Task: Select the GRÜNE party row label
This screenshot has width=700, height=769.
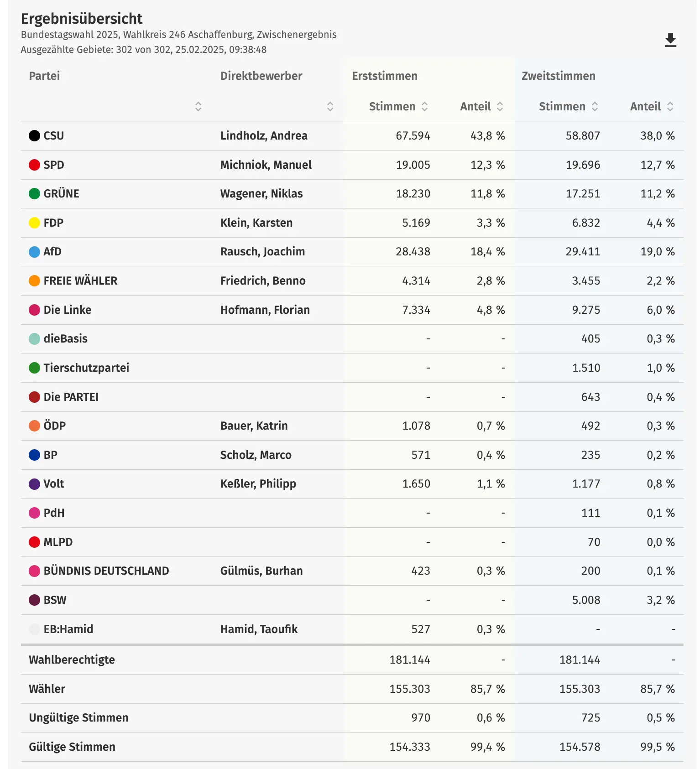Action: tap(61, 193)
